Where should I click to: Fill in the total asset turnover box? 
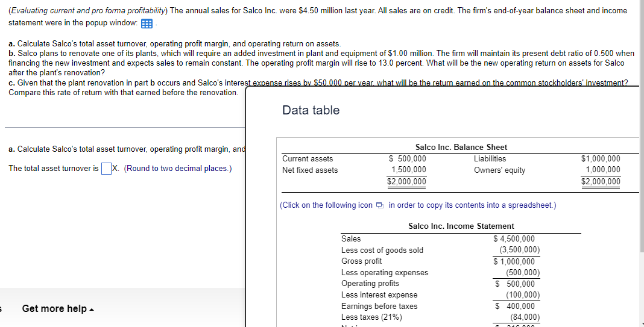click(106, 169)
